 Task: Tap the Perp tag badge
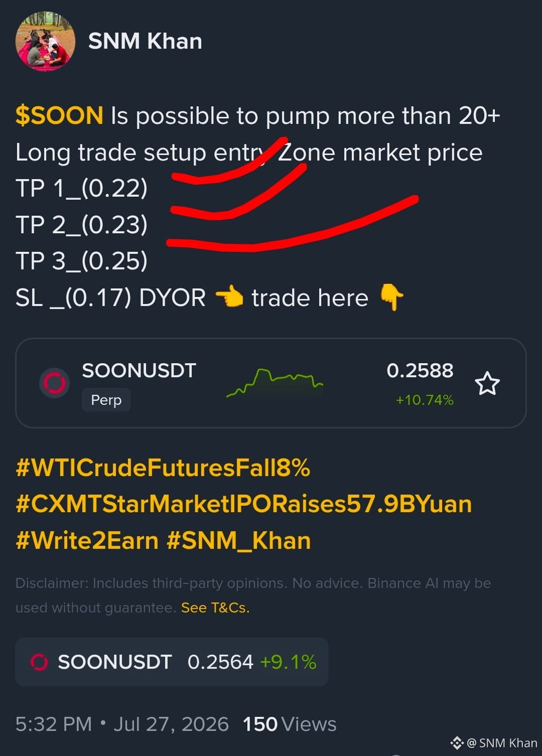pos(106,400)
